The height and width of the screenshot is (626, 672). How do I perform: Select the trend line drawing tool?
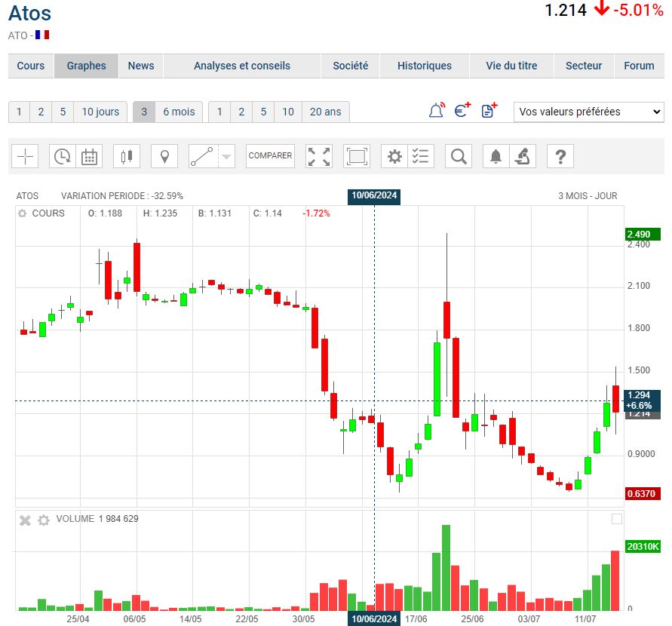(x=202, y=156)
